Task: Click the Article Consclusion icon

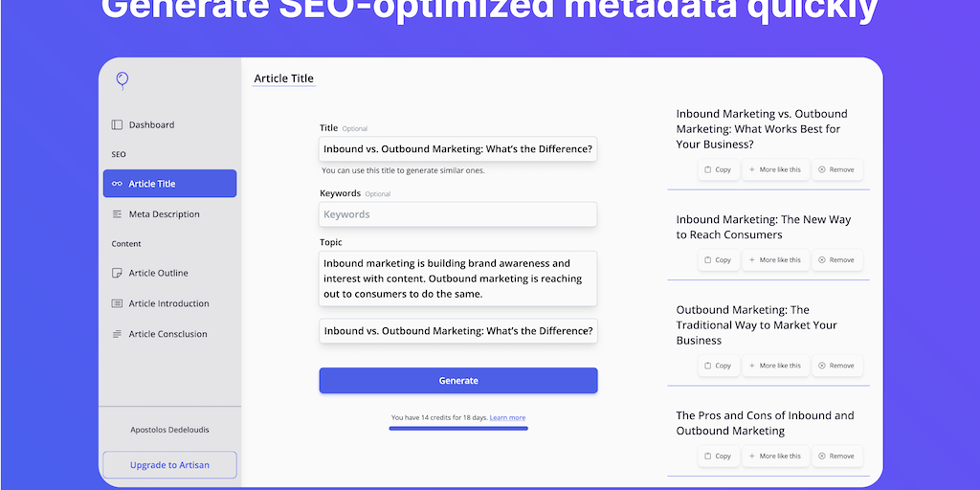Action: coord(117,334)
